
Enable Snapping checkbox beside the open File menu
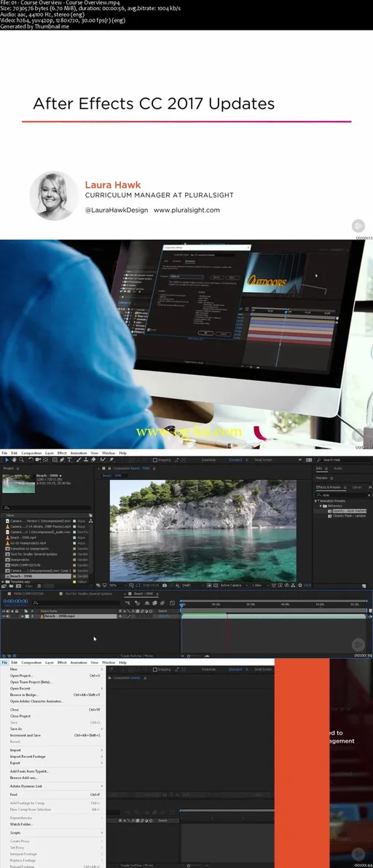pos(156,669)
